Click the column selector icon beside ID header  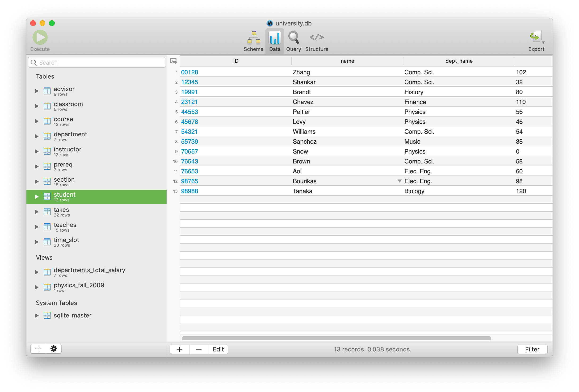tap(173, 61)
